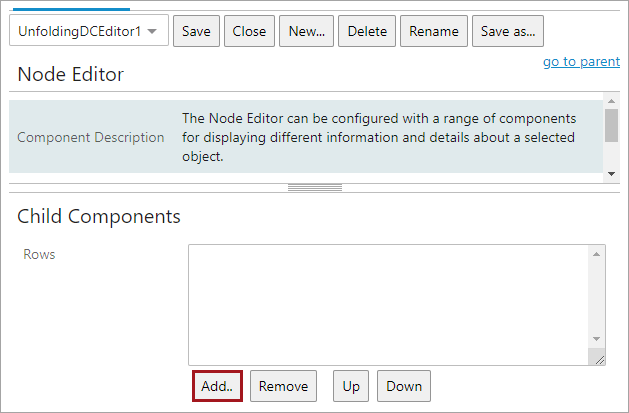Add a new row component
629x413 pixels.
(x=216, y=386)
